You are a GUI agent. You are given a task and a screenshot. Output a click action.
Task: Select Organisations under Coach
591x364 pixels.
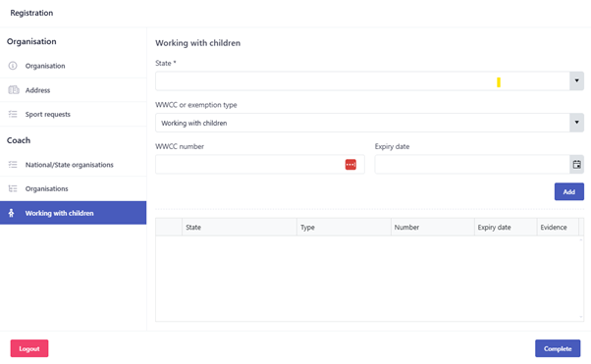[x=73, y=188]
